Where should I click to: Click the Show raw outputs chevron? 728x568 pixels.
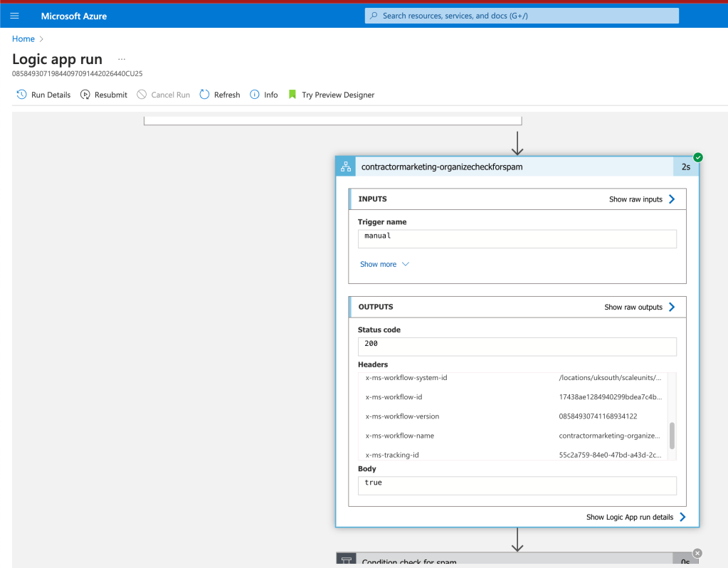(672, 307)
